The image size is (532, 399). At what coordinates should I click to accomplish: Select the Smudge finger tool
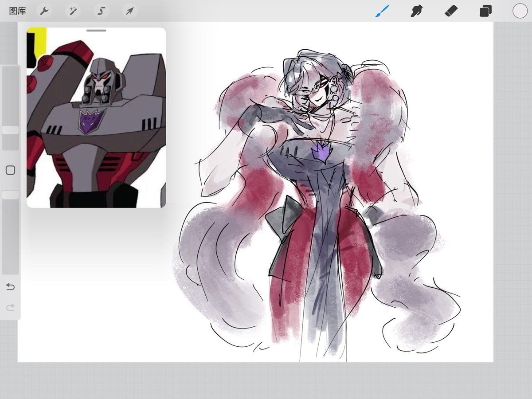click(x=416, y=11)
